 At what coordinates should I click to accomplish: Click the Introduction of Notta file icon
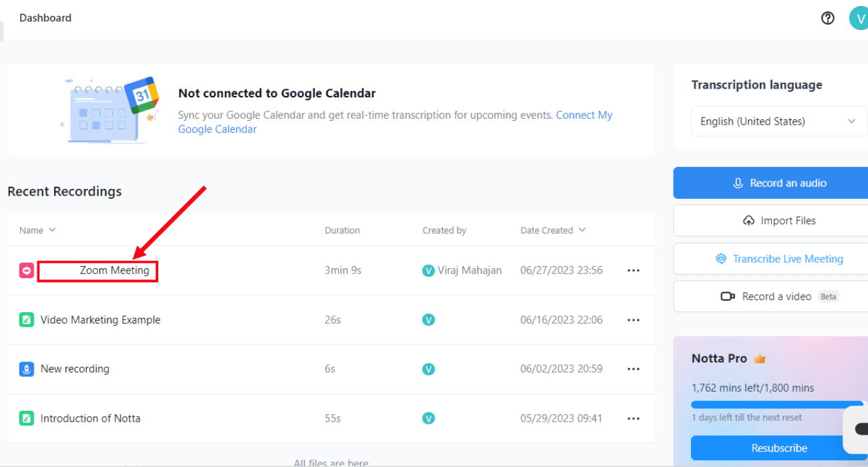pyautogui.click(x=27, y=418)
